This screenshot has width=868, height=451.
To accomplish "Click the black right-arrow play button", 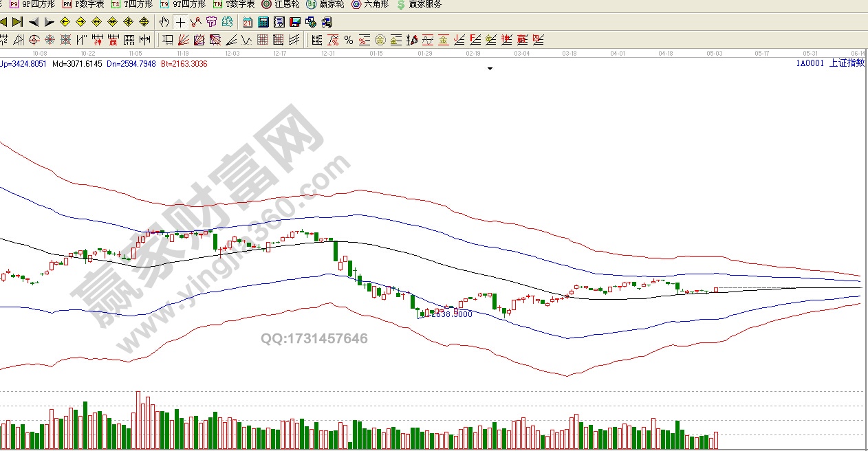I will (50, 22).
